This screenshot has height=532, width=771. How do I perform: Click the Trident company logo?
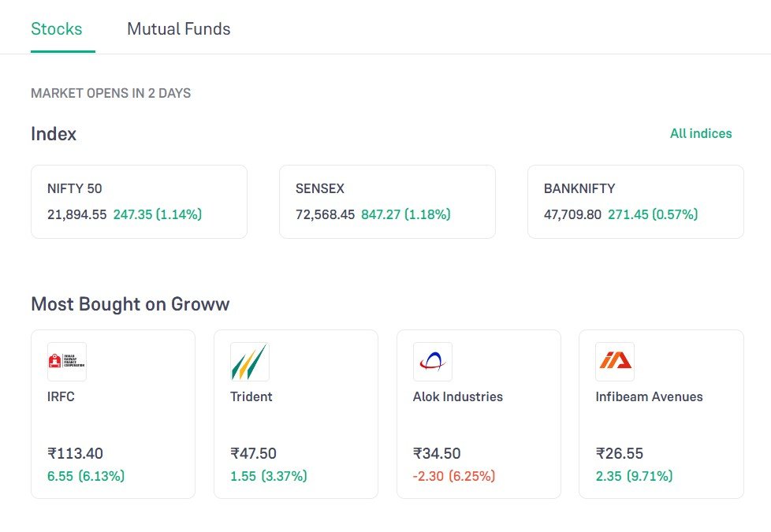coord(250,362)
